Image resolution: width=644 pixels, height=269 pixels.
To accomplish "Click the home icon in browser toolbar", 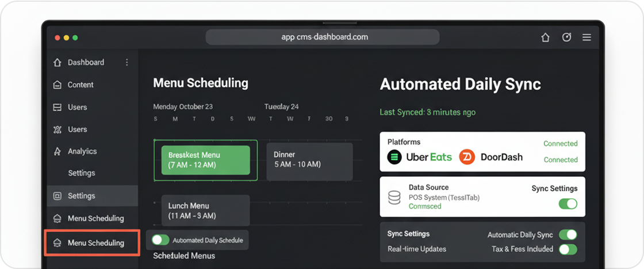I will click(546, 37).
